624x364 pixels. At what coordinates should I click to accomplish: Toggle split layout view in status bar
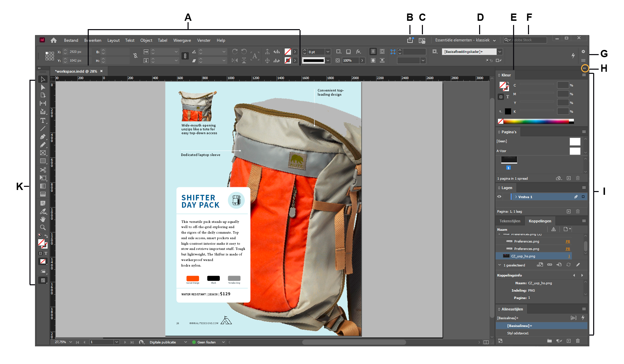tap(486, 342)
